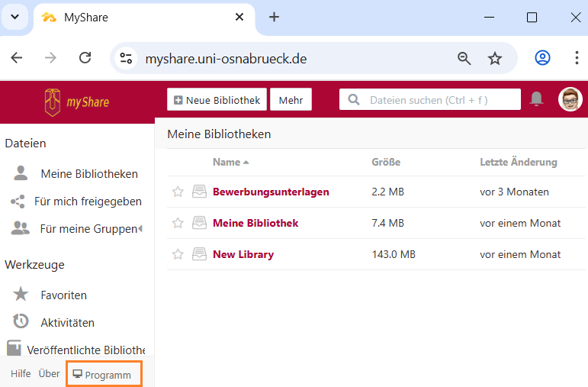This screenshot has height=387, width=588.
Task: Star the Meine Bibliothek library
Action: (178, 223)
